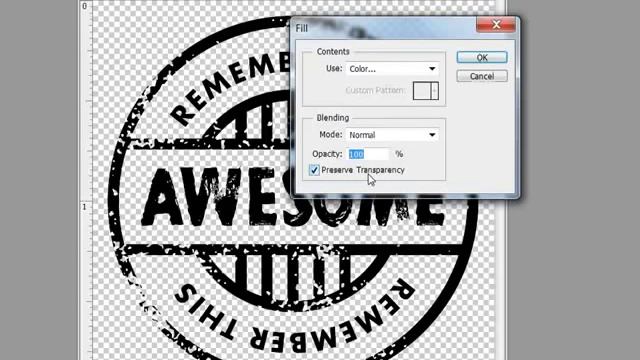Image resolution: width=640 pixels, height=360 pixels.
Task: Open the blending Mode dropdown
Action: pos(392,135)
